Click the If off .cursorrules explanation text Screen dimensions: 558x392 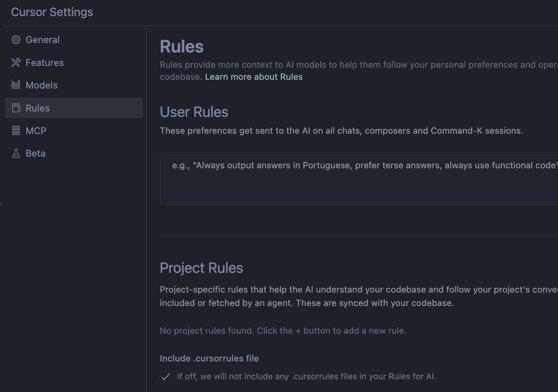click(307, 376)
